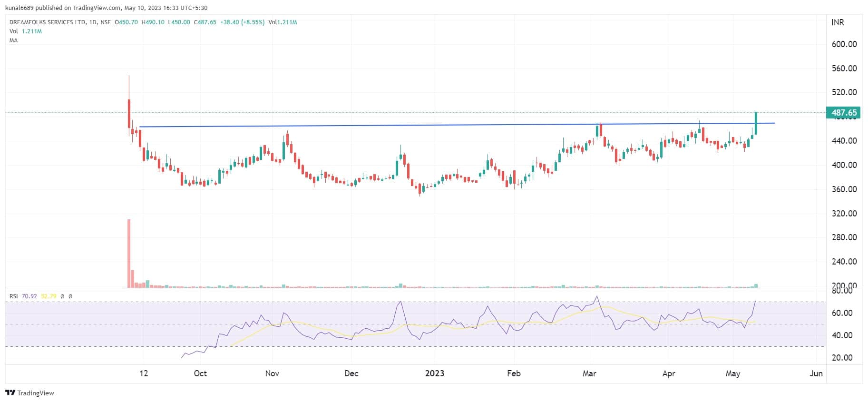Image resolution: width=868 pixels, height=402 pixels.
Task: Click the 560.00 price axis label
Action: (x=844, y=69)
